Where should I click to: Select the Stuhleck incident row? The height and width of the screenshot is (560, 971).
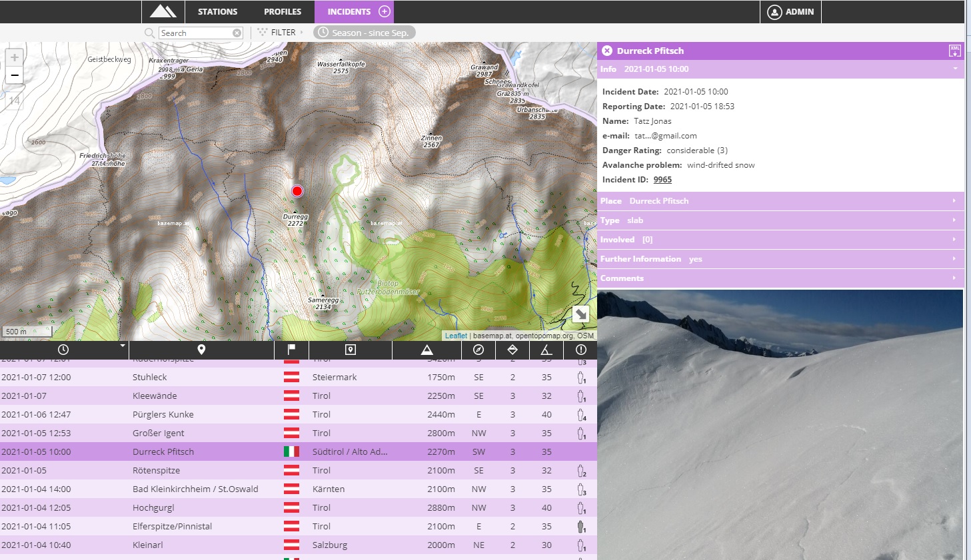(299, 377)
